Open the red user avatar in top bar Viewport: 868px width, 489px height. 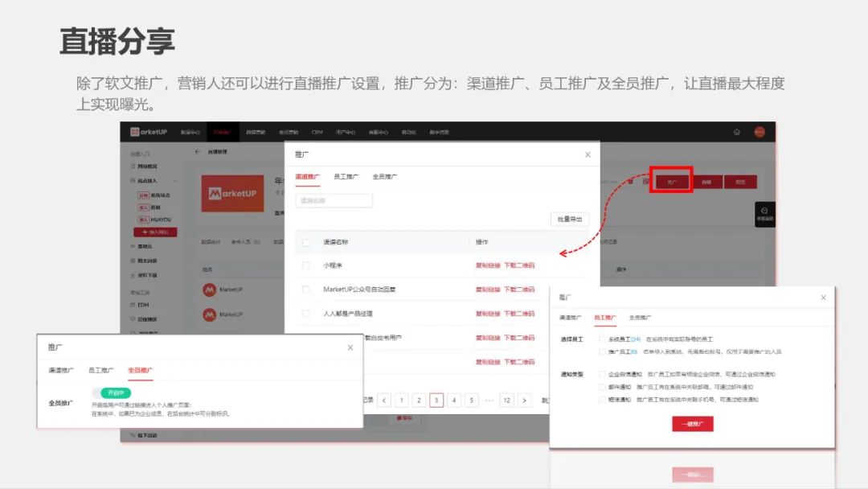click(x=759, y=132)
